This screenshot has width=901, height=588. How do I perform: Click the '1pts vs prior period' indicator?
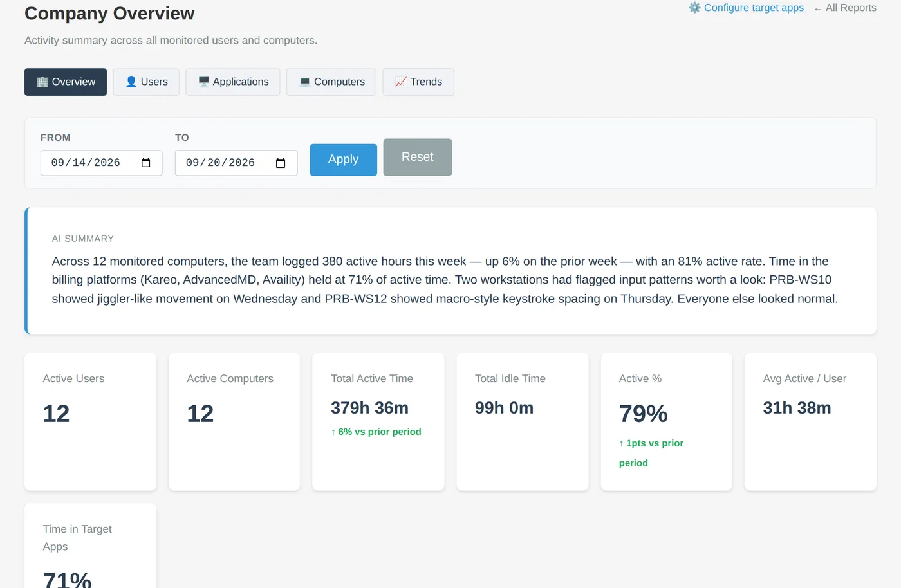click(x=651, y=453)
